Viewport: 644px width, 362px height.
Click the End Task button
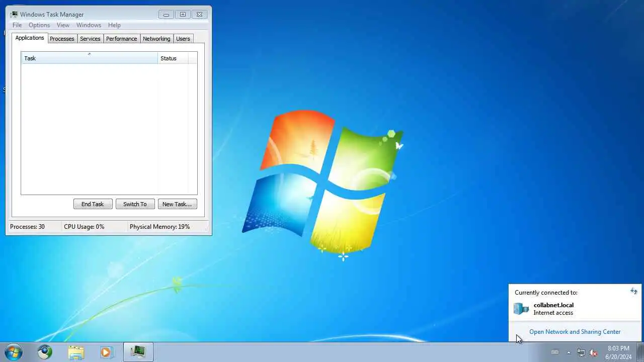93,204
